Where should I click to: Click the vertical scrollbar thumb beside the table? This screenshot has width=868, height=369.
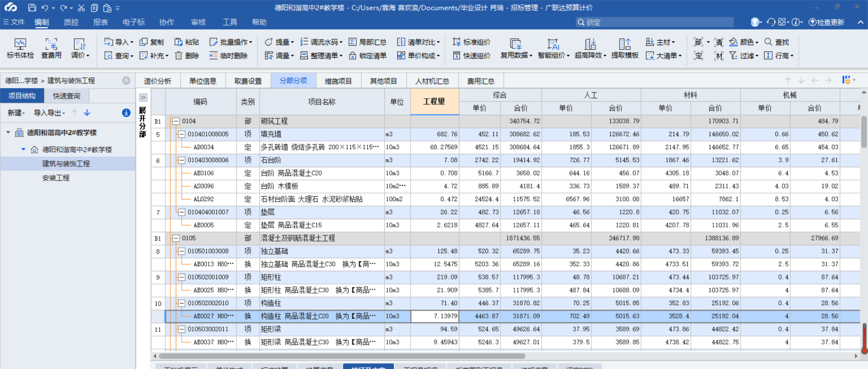coord(864,132)
